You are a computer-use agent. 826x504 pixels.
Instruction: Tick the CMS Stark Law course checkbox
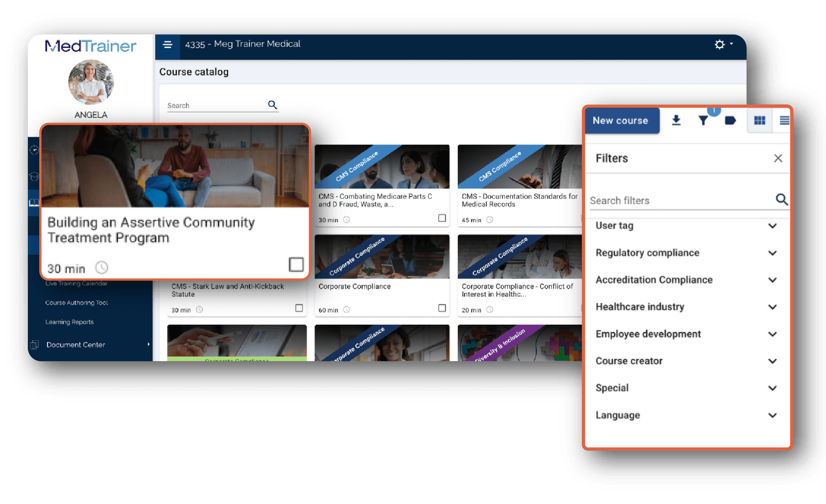299,308
